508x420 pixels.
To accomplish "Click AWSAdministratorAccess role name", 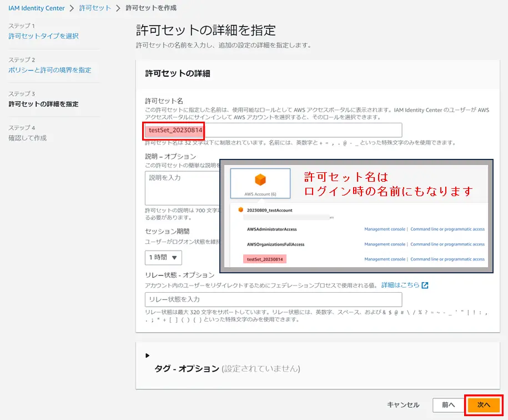I will click(x=272, y=229).
